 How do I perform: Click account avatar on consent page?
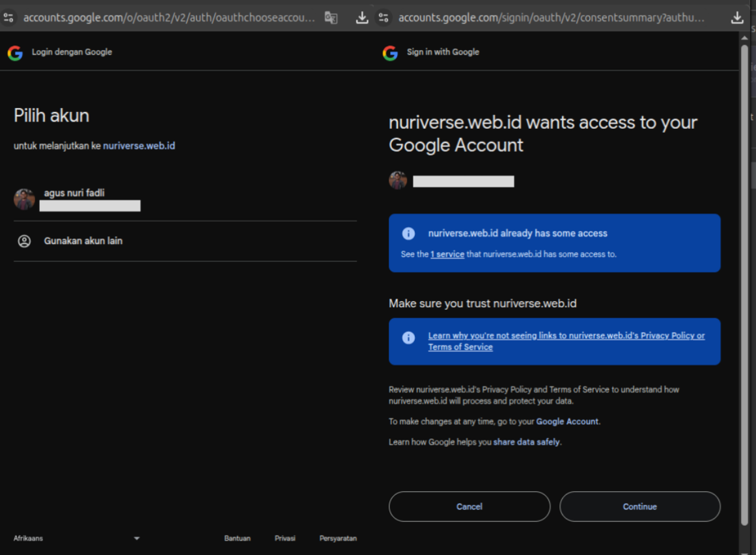[x=398, y=181]
